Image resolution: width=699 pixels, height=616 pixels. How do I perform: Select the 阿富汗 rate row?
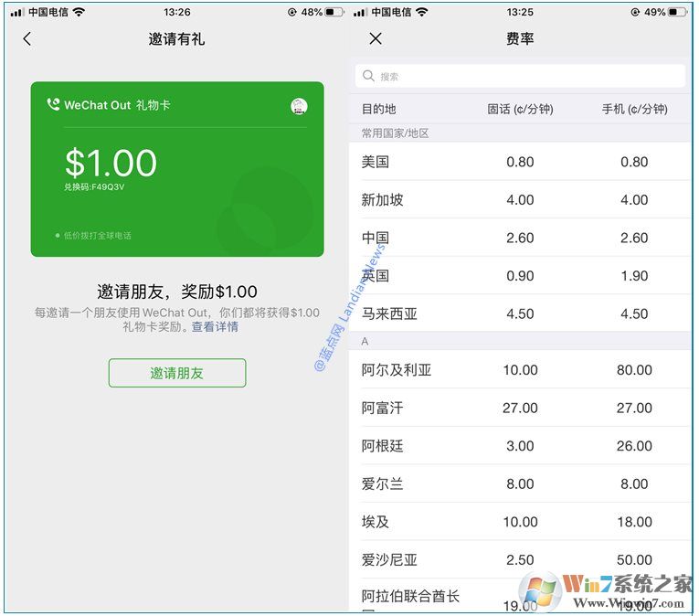click(x=520, y=408)
